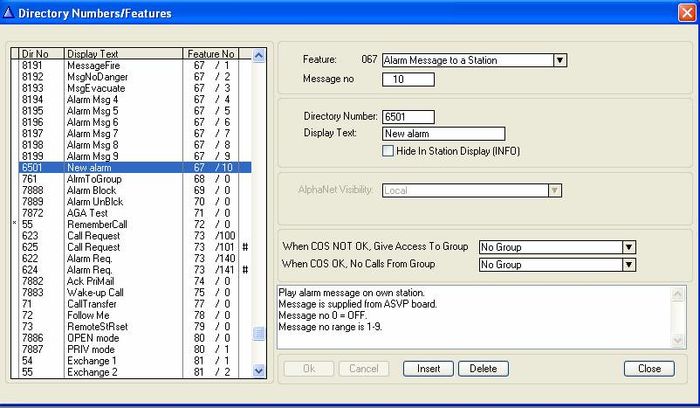Click the Message no input field

(x=407, y=78)
